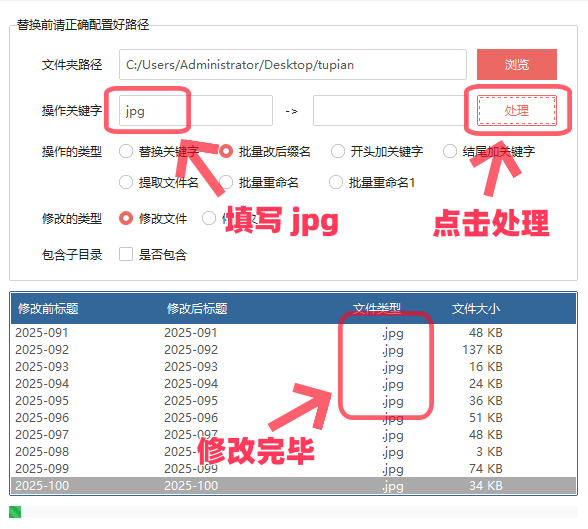The height and width of the screenshot is (529, 588).
Task: Click the 文件类型 column header
Action: tap(376, 309)
